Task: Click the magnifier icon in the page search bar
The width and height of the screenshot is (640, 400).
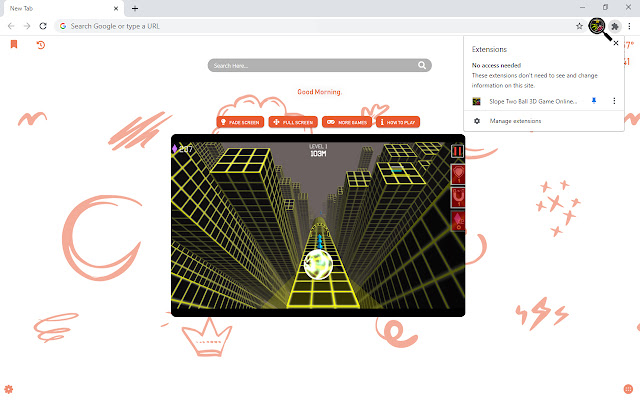Action: pyautogui.click(x=423, y=66)
